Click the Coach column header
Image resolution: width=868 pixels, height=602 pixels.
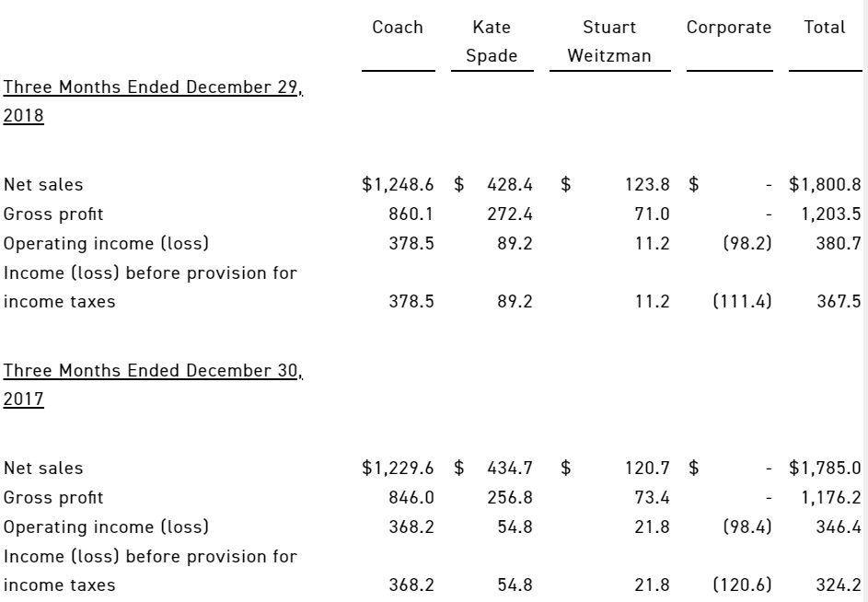[x=398, y=27]
